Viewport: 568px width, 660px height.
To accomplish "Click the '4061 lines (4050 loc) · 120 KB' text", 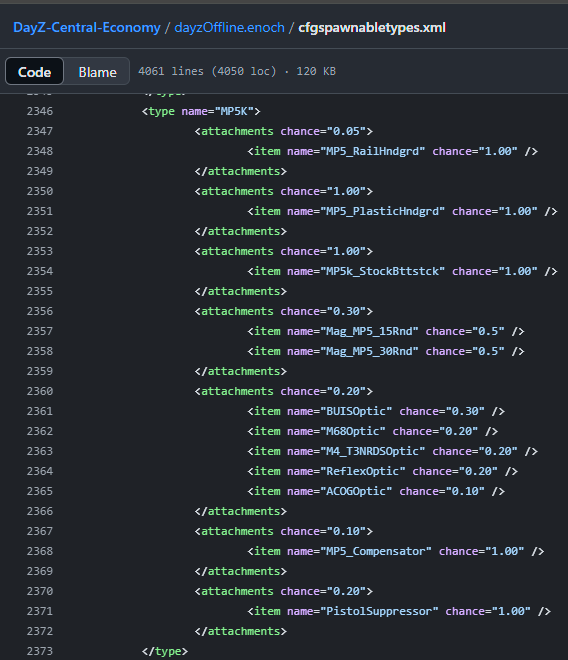I will point(237,71).
